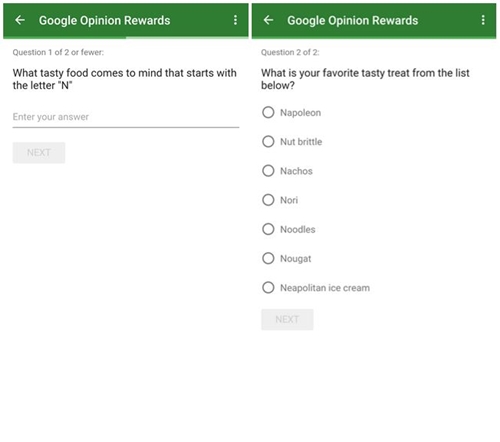500x442 pixels.
Task: Click NEXT button below Neapolitan ice cream
Action: tap(287, 320)
